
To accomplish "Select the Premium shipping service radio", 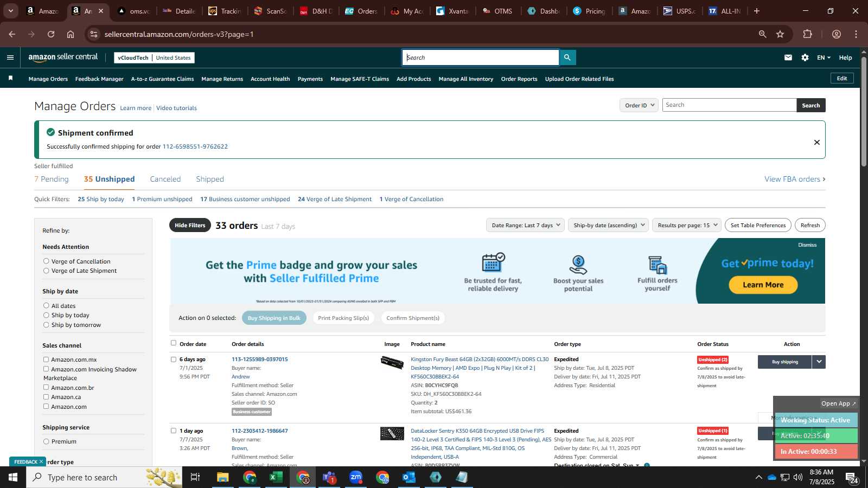I will [46, 441].
